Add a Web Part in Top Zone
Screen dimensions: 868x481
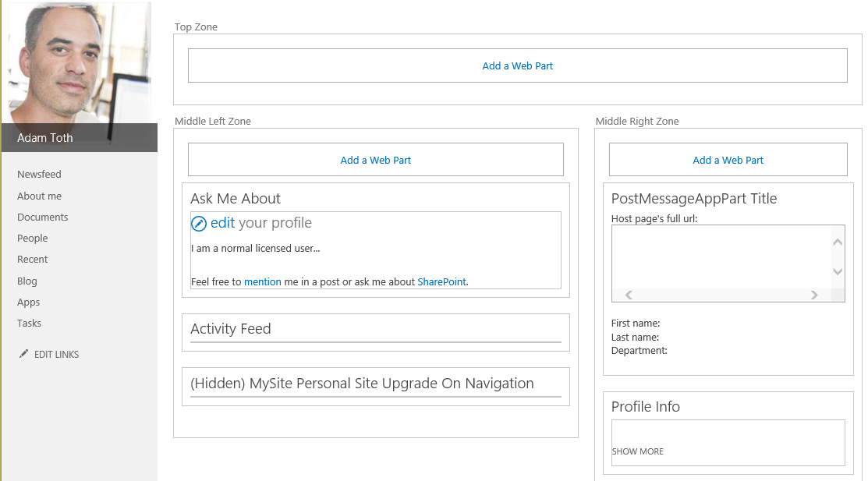click(518, 65)
